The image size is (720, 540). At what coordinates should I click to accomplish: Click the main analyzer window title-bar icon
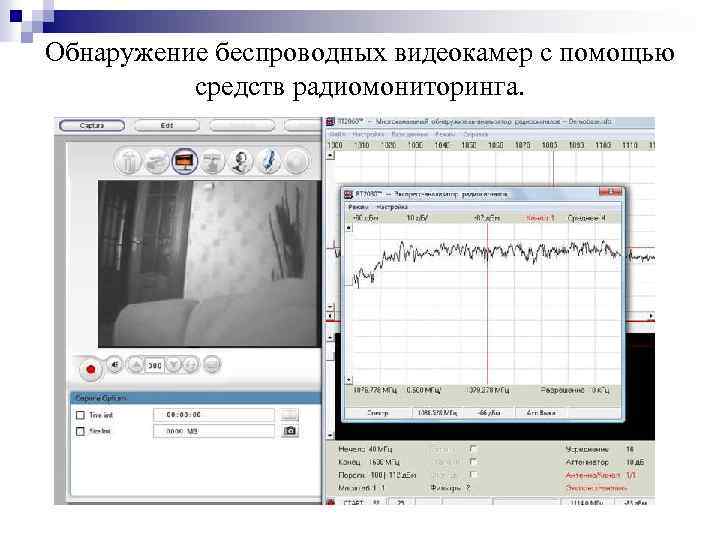pyautogui.click(x=330, y=122)
